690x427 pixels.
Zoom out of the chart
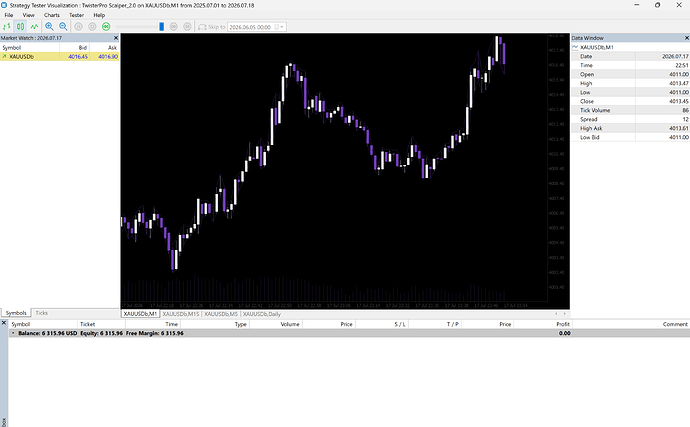tap(63, 27)
